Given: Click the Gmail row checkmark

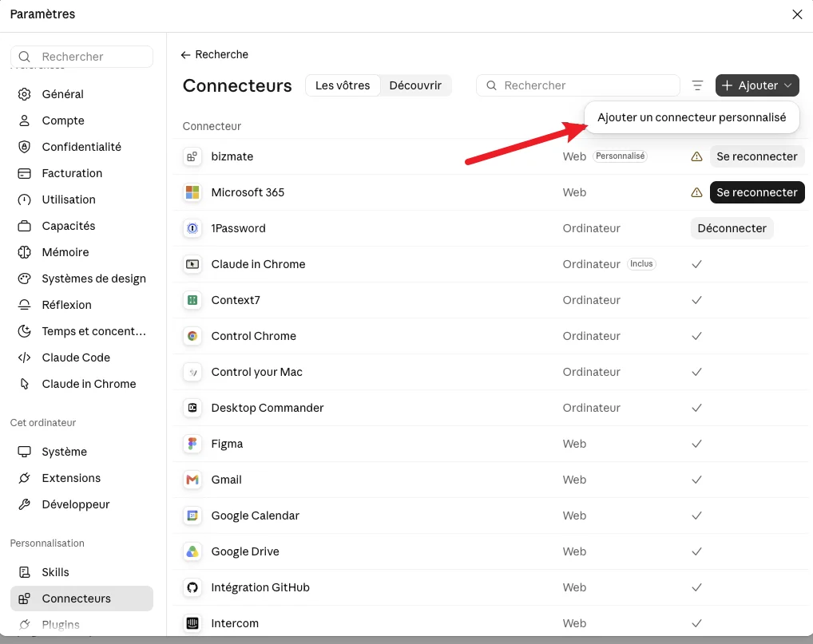Looking at the screenshot, I should (696, 480).
